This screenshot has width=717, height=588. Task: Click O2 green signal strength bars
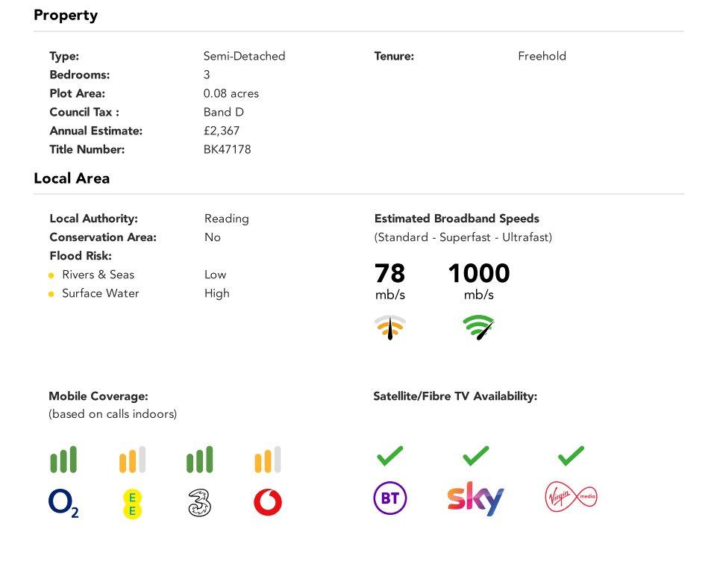(63, 459)
